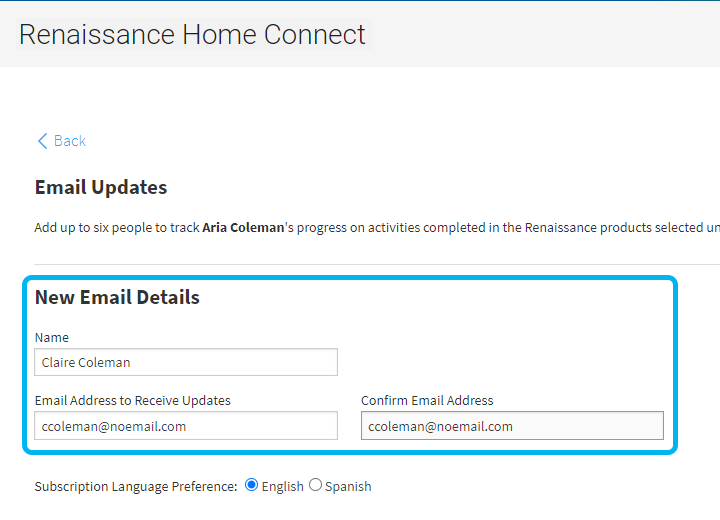Click the Subscription Language Preference label
Viewport: 720px width, 520px height.
136,486
